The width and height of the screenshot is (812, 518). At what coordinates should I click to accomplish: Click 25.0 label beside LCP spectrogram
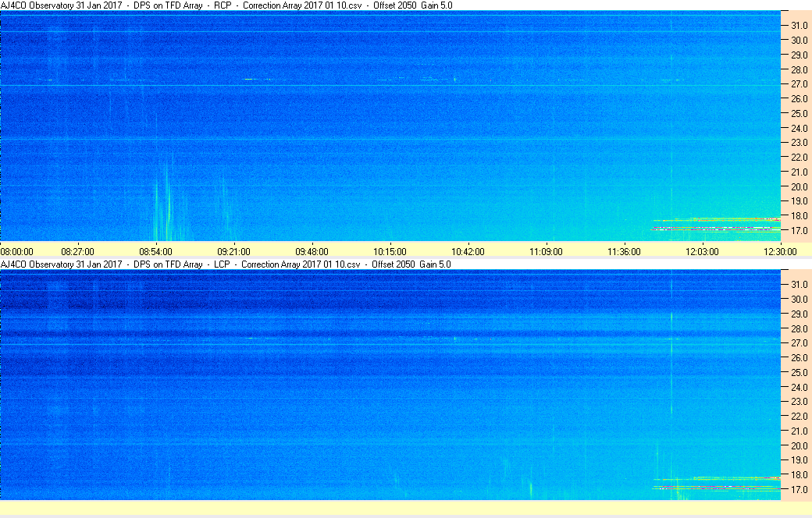coord(799,372)
